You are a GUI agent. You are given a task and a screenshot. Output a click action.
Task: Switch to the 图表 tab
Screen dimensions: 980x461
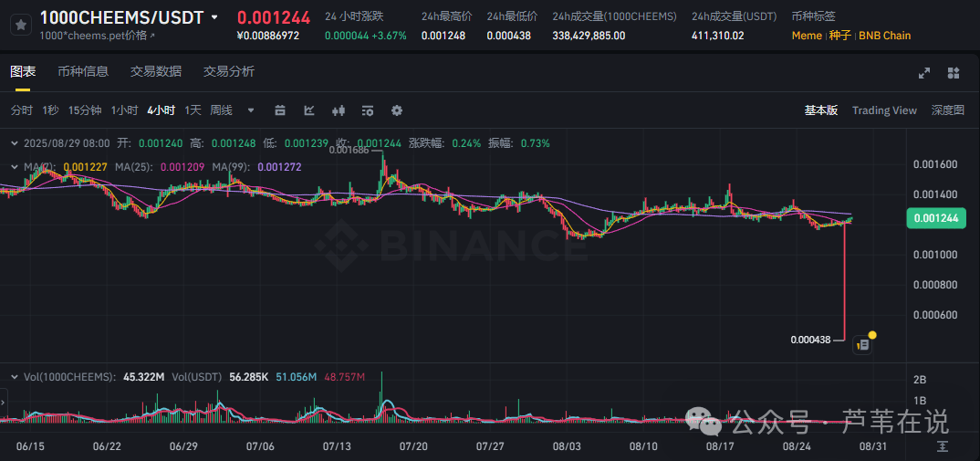click(x=23, y=71)
